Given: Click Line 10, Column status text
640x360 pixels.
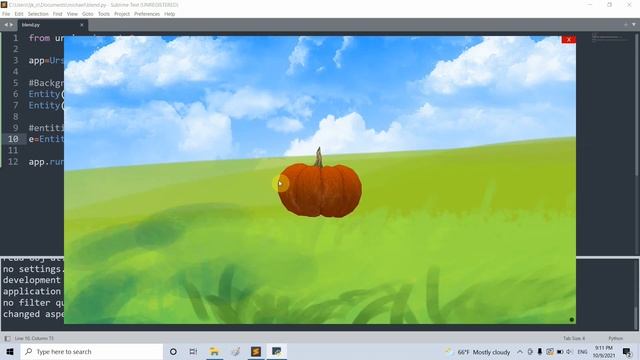Looking at the screenshot, I should pos(34,338).
